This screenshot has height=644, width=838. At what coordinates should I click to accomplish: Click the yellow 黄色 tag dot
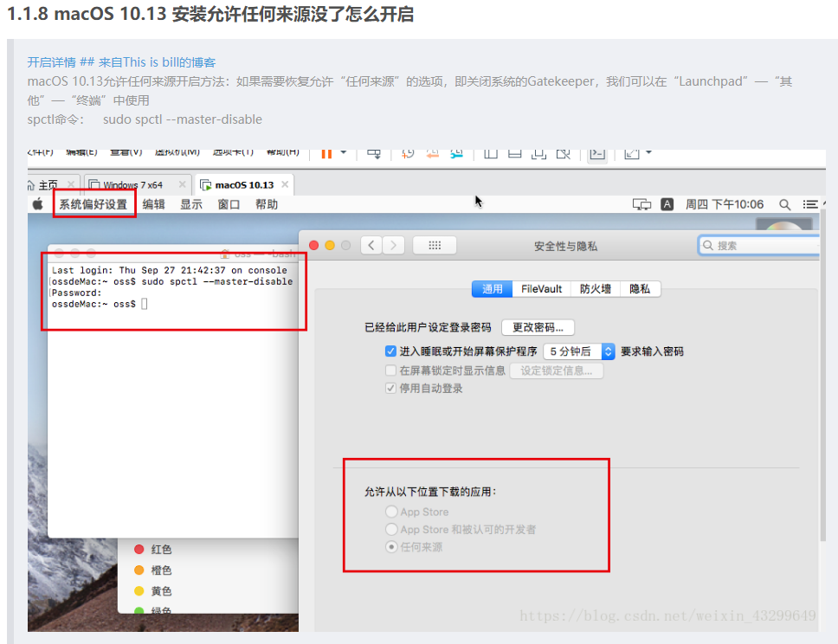[139, 590]
